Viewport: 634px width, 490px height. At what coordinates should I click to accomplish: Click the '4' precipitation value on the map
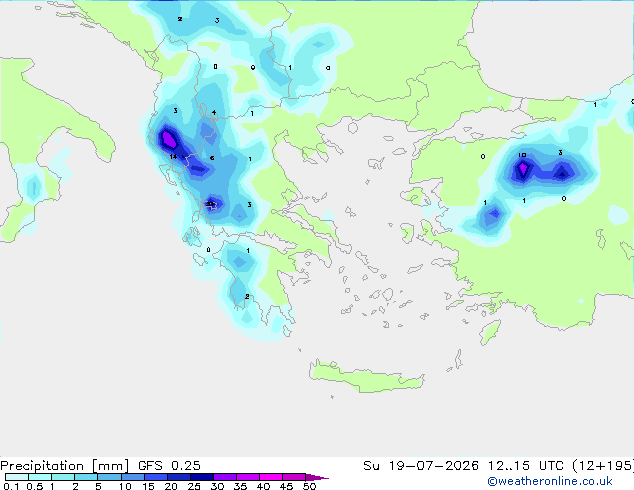(x=214, y=113)
